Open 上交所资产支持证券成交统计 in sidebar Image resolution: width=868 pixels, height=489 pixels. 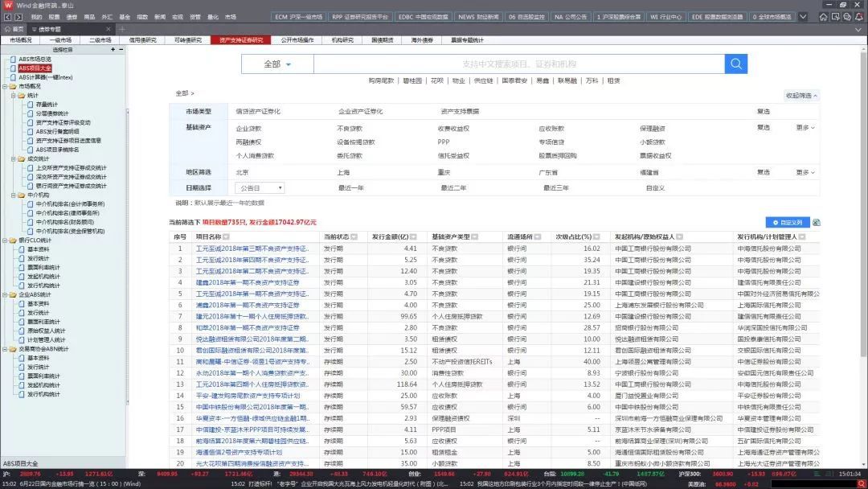(72, 168)
